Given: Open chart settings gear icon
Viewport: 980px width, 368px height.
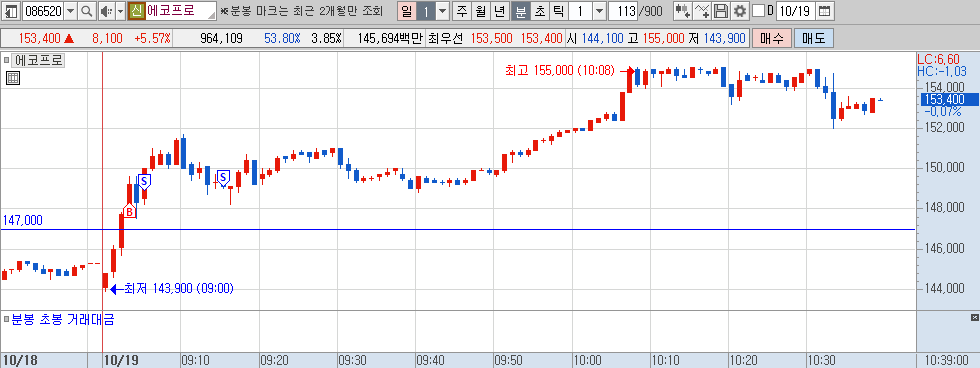Looking at the screenshot, I should coord(740,11).
